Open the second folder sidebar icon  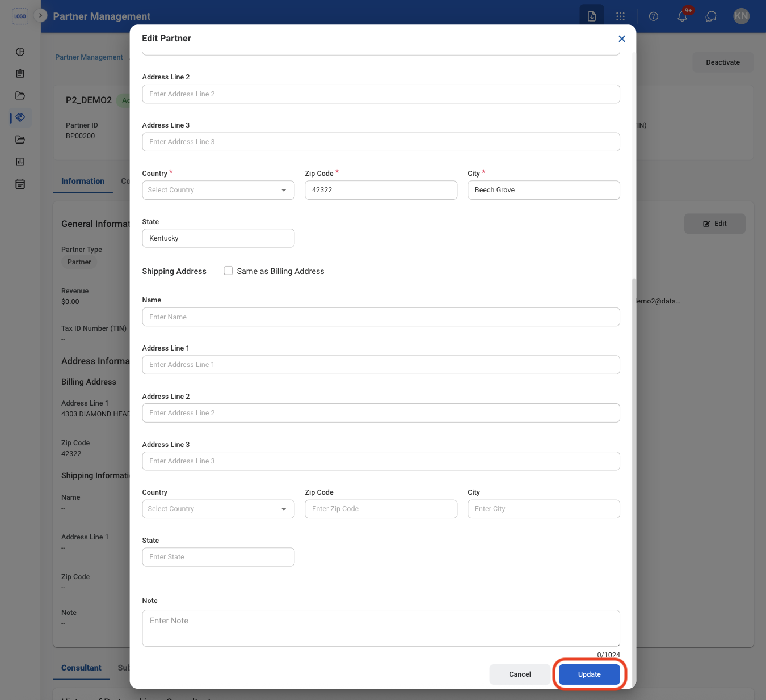click(20, 140)
